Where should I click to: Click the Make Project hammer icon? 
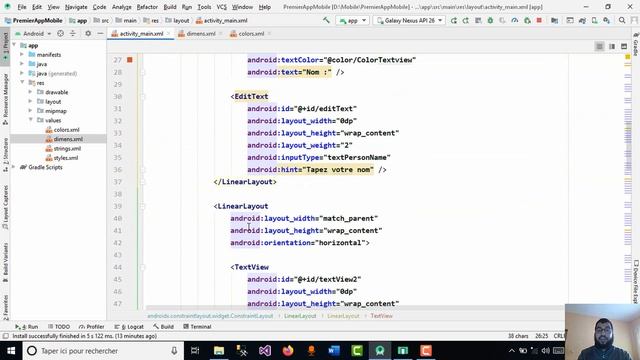tap(326, 20)
